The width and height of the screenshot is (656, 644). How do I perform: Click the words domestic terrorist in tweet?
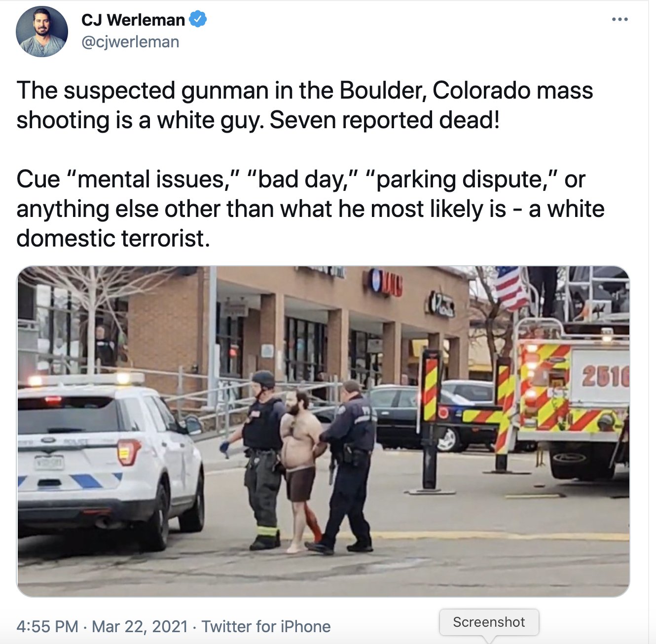tap(113, 238)
